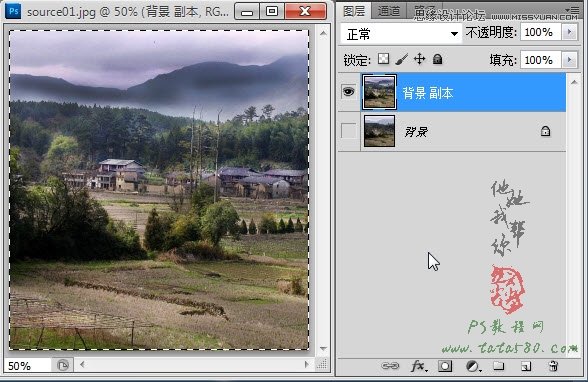Toggle lock image pixels brush icon
The height and width of the screenshot is (382, 588).
click(x=402, y=59)
